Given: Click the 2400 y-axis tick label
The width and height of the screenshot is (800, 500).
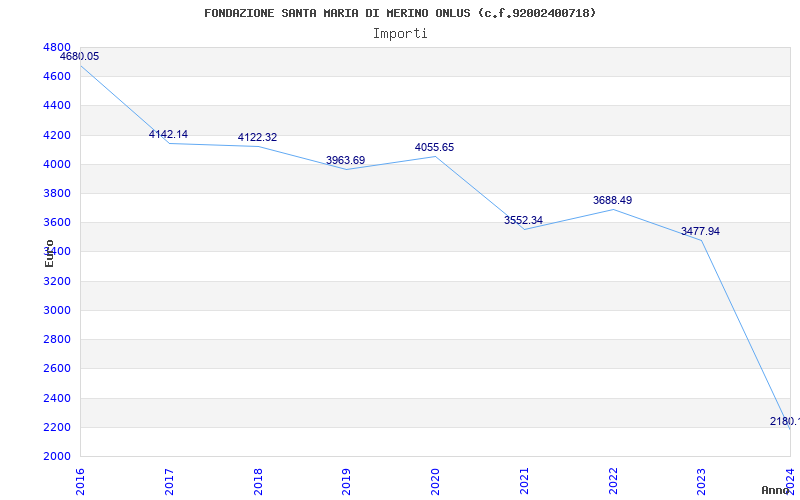Looking at the screenshot, I should [57, 398].
